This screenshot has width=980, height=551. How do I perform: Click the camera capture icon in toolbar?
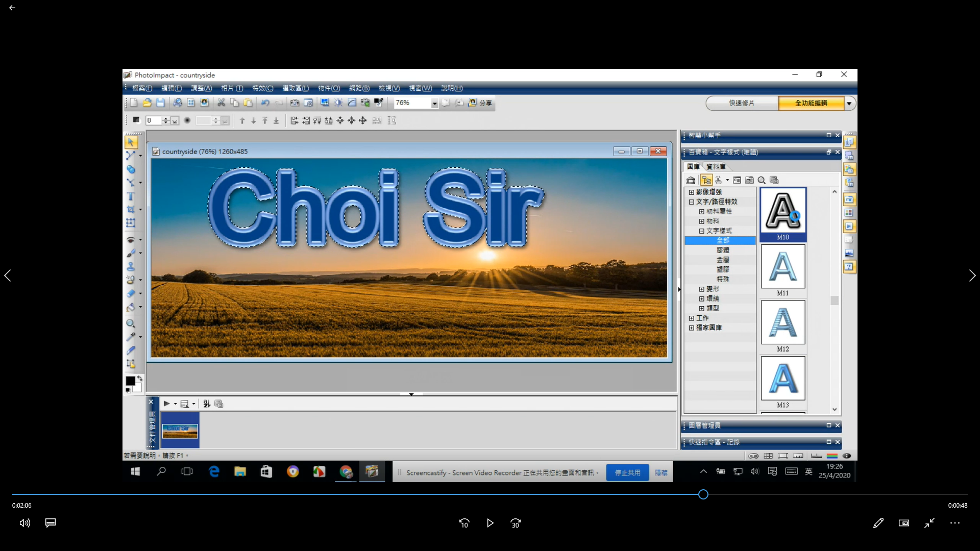[295, 103]
